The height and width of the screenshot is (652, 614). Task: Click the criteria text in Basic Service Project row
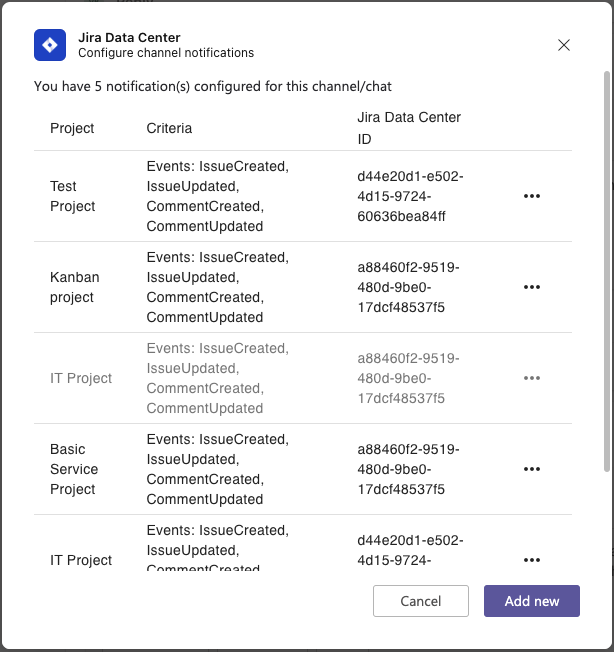click(217, 469)
